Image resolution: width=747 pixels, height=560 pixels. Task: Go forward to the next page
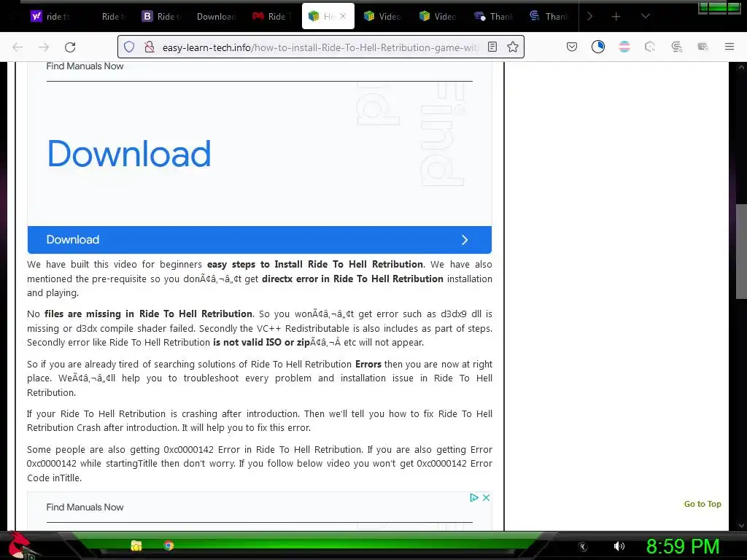click(x=44, y=47)
